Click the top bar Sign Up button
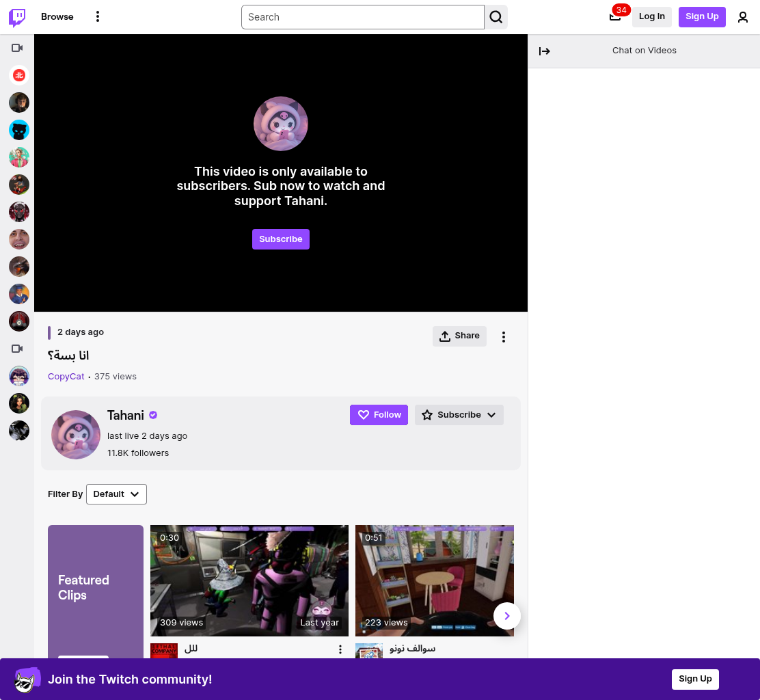This screenshot has height=700, width=760. (702, 16)
